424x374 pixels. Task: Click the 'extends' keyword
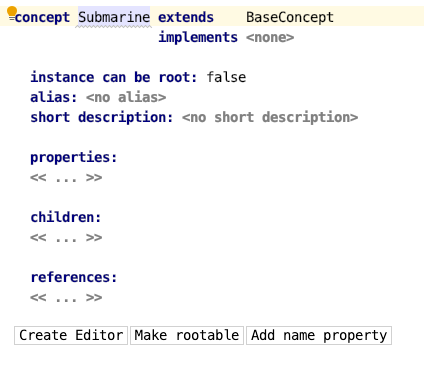pyautogui.click(x=186, y=17)
